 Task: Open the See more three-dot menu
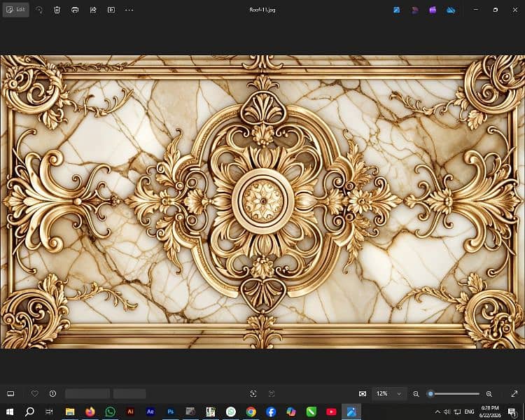pyautogui.click(x=129, y=10)
